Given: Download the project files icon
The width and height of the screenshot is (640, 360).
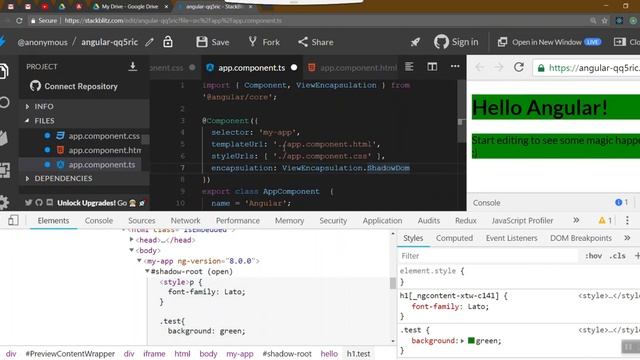Looking at the screenshot, I should [x=133, y=67].
